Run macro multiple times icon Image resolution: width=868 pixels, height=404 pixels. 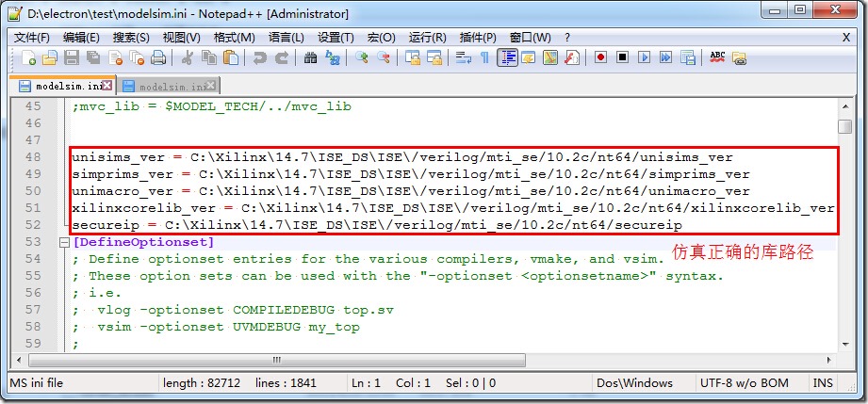[x=665, y=57]
